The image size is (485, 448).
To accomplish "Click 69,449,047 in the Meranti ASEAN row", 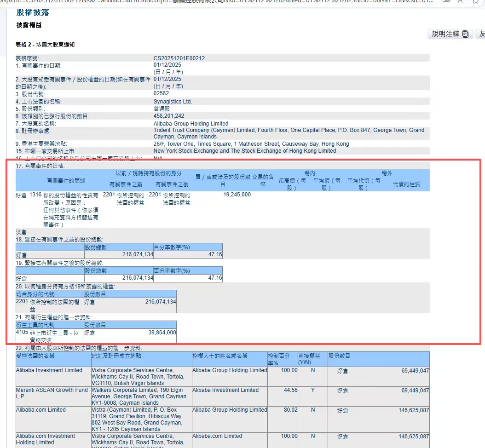I will click(415, 391).
